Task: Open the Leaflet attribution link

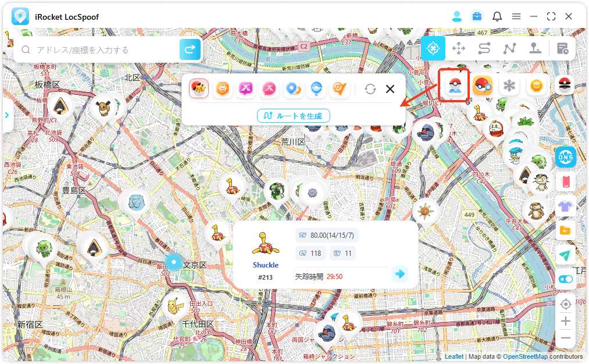Action: coord(454,356)
